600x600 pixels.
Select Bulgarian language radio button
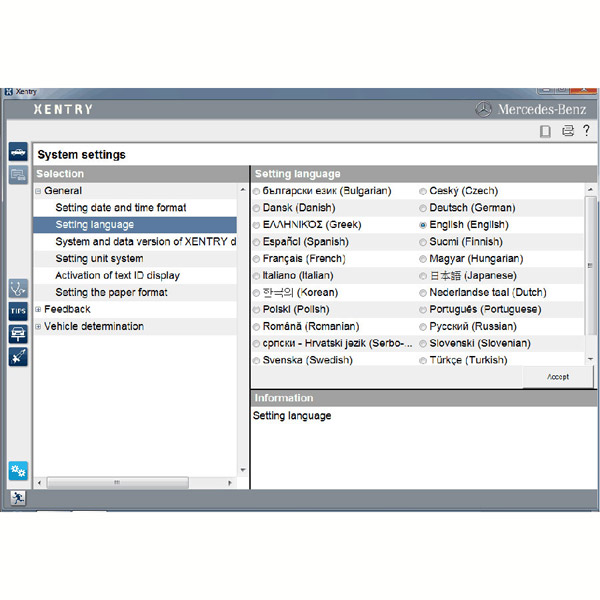256,191
